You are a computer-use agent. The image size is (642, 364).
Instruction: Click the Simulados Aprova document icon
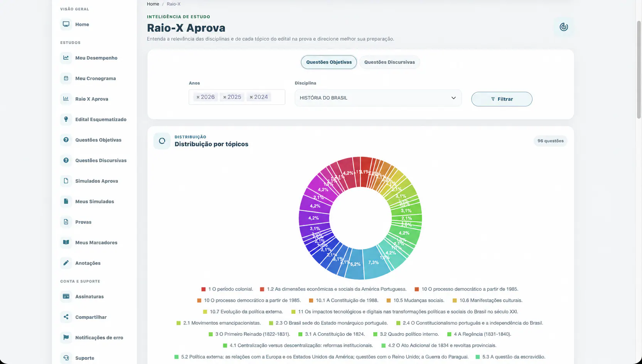(x=66, y=181)
